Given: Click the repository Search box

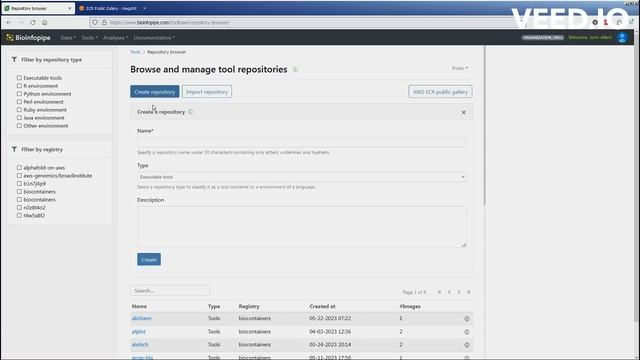Looking at the screenshot, I should (x=170, y=291).
